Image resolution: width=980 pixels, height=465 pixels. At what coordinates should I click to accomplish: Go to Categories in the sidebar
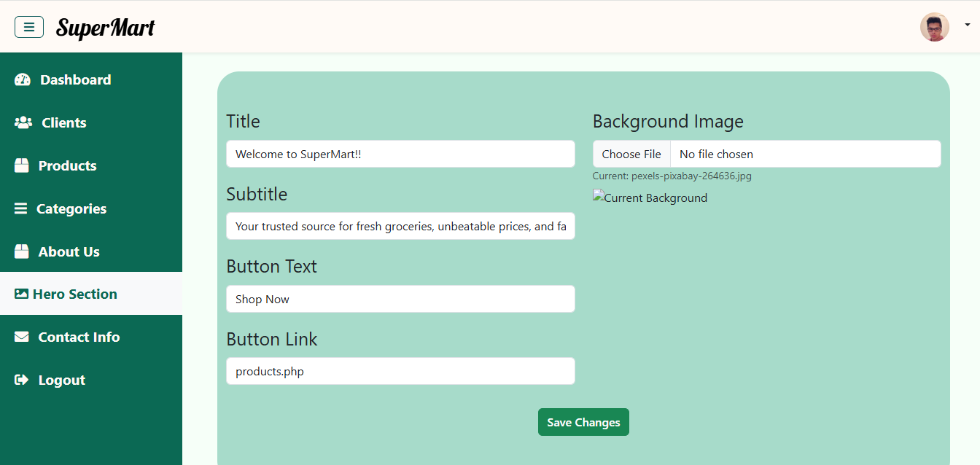click(x=71, y=209)
